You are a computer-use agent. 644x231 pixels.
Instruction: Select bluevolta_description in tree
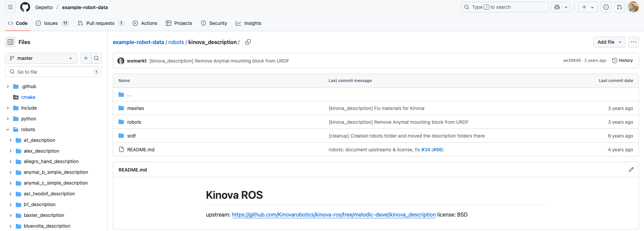pyautogui.click(x=47, y=226)
